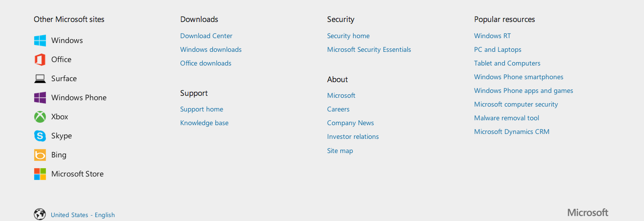
Task: Click the orange Bing icon
Action: pos(40,155)
